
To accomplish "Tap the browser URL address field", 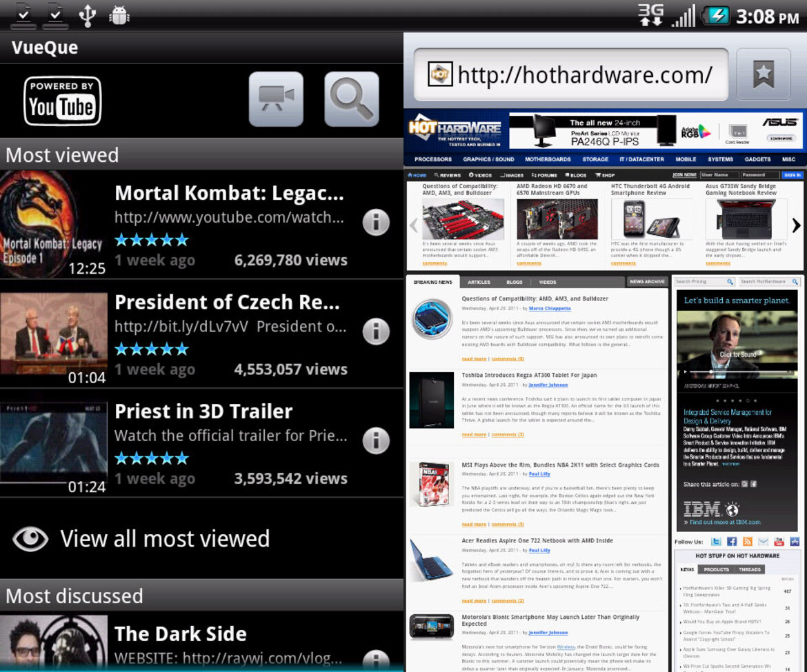I will (571, 74).
